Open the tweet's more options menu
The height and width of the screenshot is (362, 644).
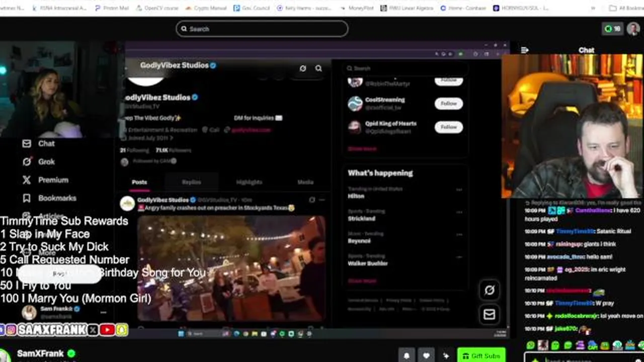[x=322, y=200]
